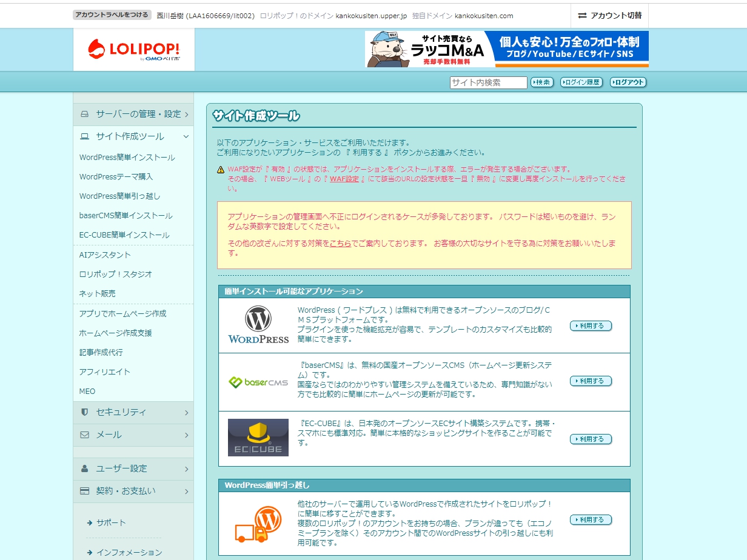Expand the サーバーの管理・設定 menu
The width and height of the screenshot is (747, 560).
(133, 114)
